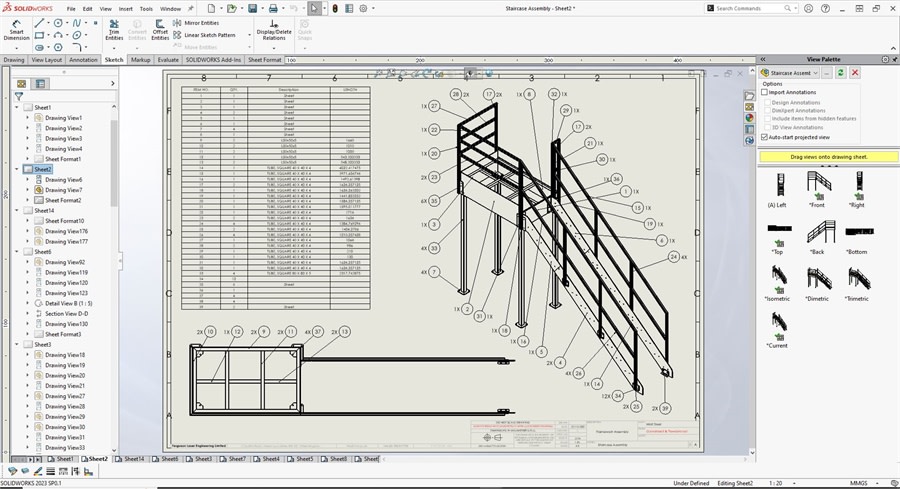This screenshot has height=489, width=900.
Task: Open the Insert menu
Action: (x=125, y=8)
